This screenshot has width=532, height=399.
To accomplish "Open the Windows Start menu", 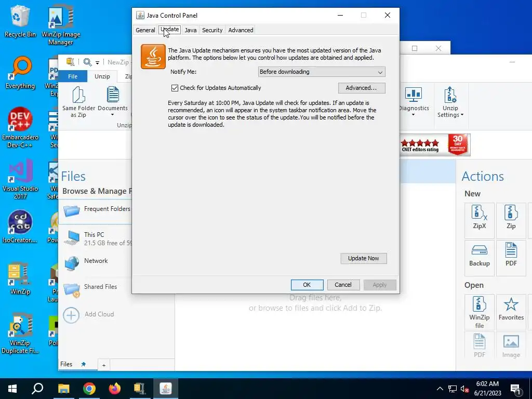I will click(12, 389).
